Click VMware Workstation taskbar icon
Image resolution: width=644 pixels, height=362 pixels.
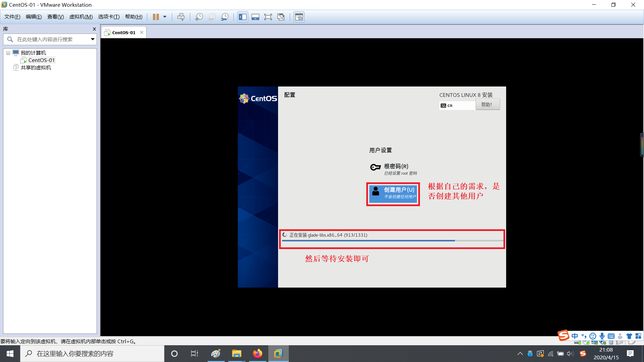(278, 354)
